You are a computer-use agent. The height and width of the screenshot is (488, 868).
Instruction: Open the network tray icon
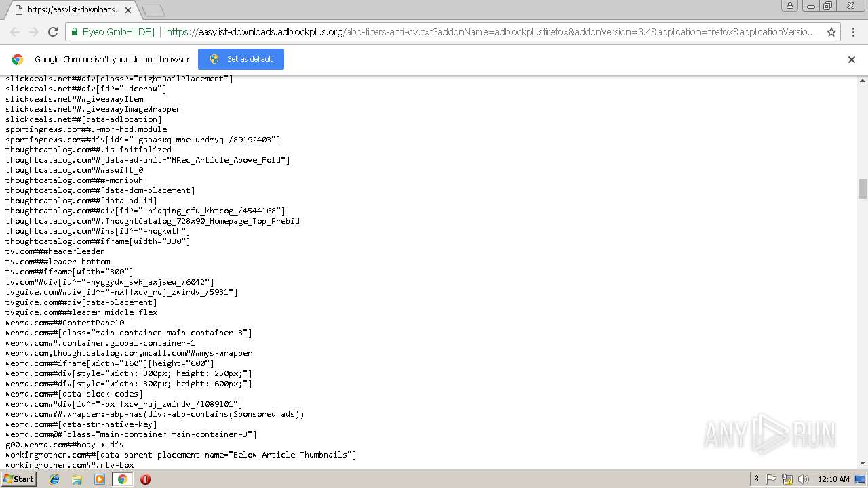(787, 479)
